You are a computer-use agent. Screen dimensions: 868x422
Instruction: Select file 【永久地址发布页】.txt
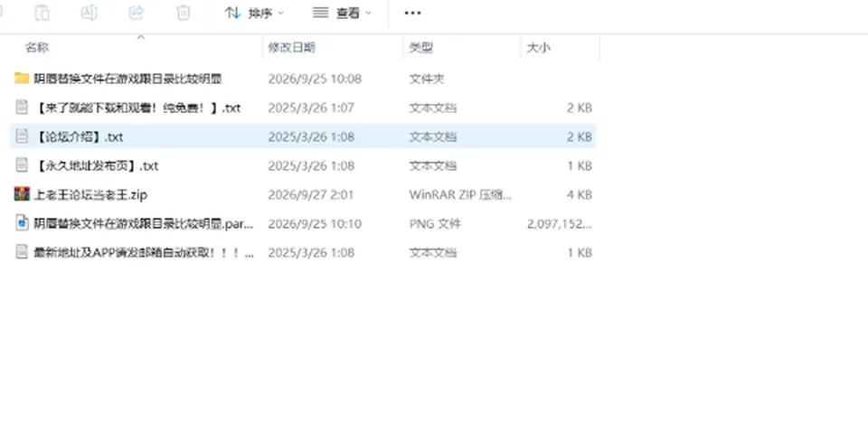coord(97,165)
